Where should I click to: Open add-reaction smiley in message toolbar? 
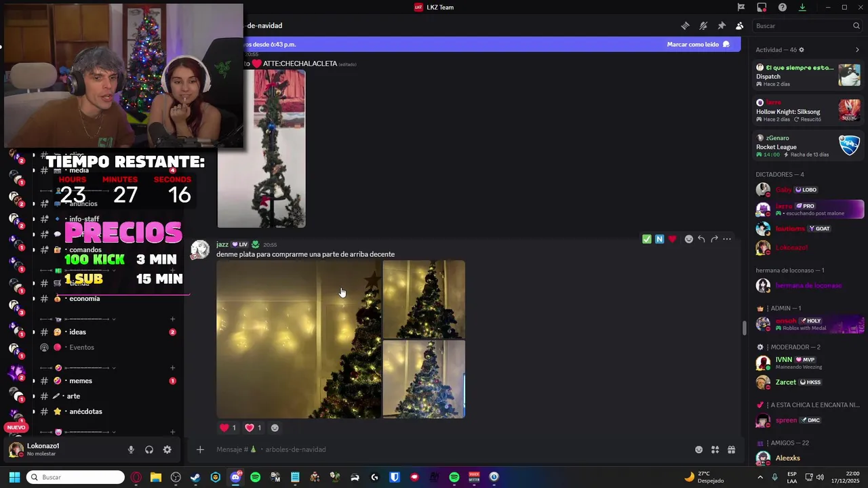(x=688, y=239)
